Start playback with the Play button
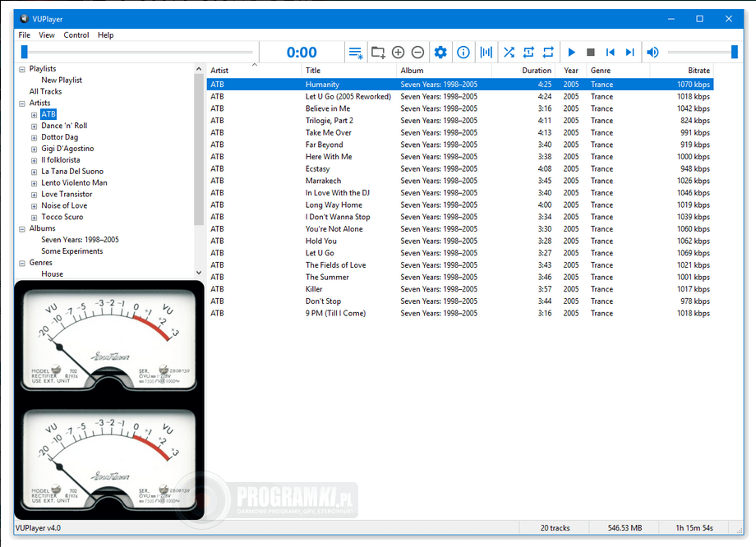Image resolution: width=756 pixels, height=547 pixels. 571,53
